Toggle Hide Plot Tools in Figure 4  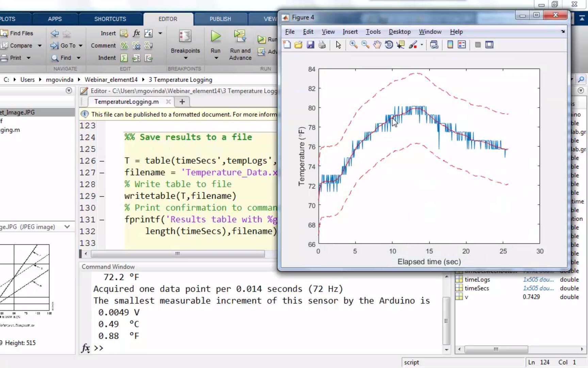tap(478, 45)
